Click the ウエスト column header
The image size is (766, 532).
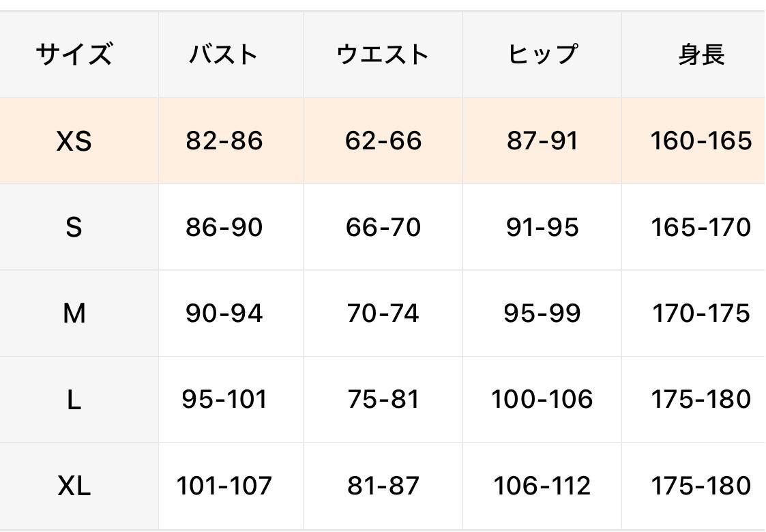[x=383, y=55]
